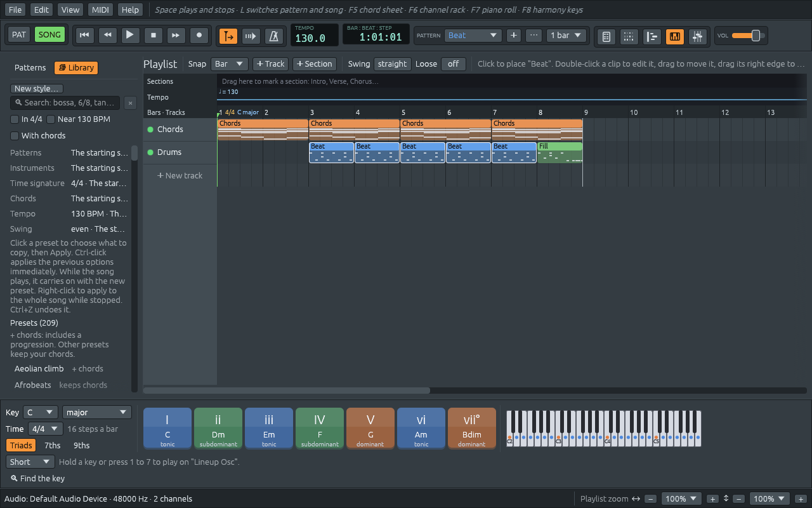
Task: Arm recording with the Record button
Action: coord(199,36)
